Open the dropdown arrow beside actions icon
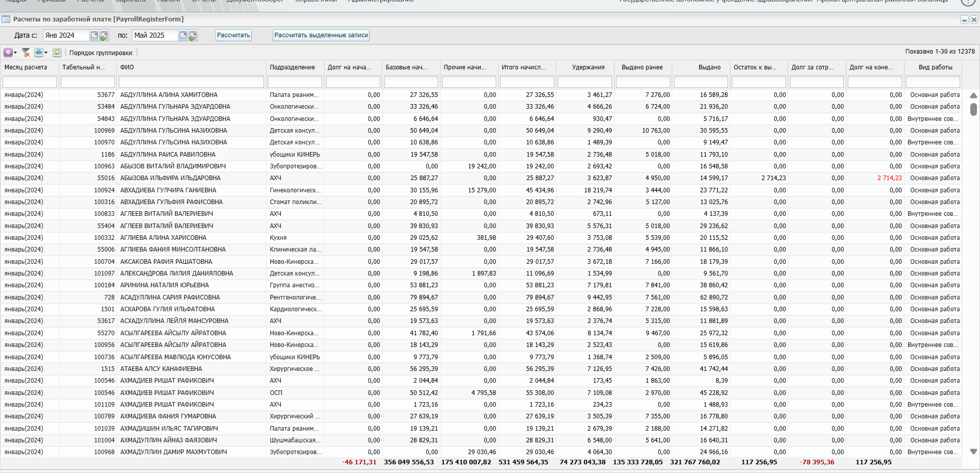This screenshot has width=980, height=473. (x=15, y=53)
